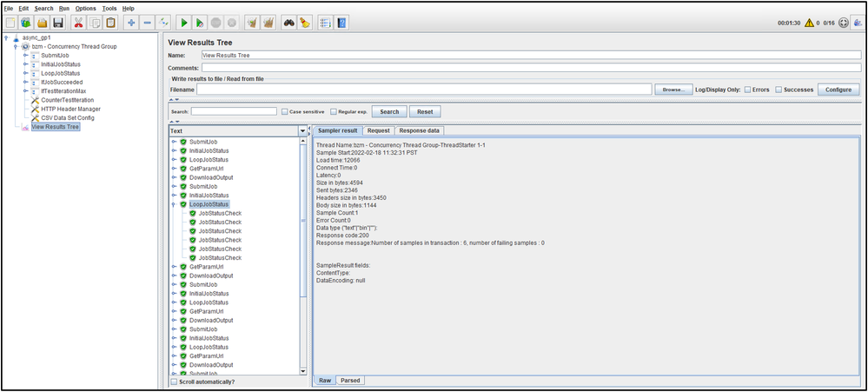Enable the Errors only checkbox

pyautogui.click(x=747, y=90)
